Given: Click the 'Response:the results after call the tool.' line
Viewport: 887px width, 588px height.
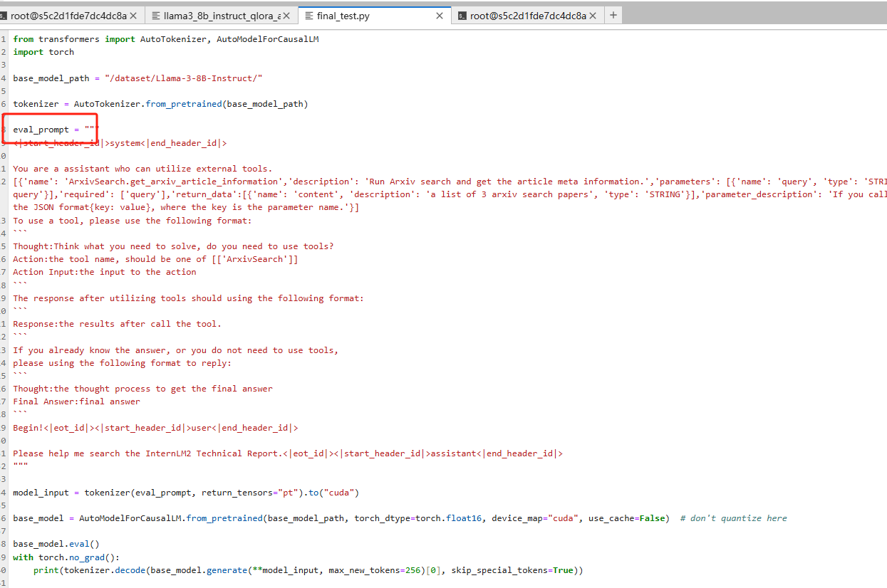Looking at the screenshot, I should coord(117,324).
